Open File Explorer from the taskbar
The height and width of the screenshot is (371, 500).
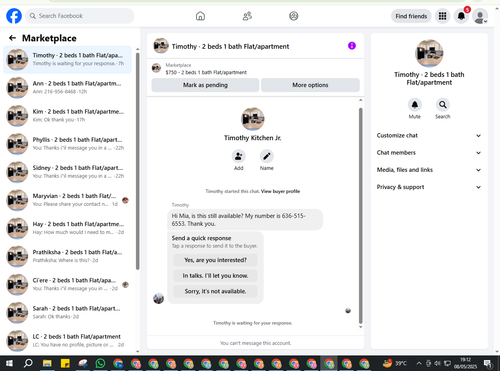pos(47,363)
